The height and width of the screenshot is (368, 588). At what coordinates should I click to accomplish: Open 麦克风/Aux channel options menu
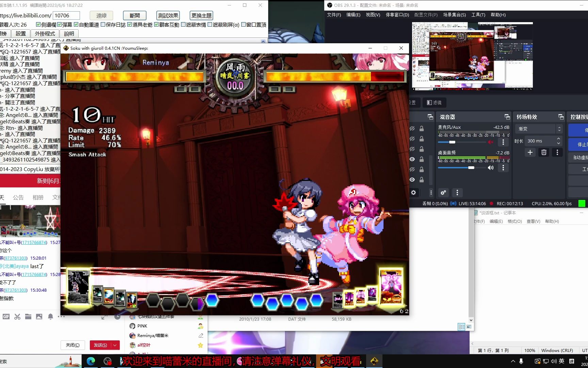click(503, 142)
